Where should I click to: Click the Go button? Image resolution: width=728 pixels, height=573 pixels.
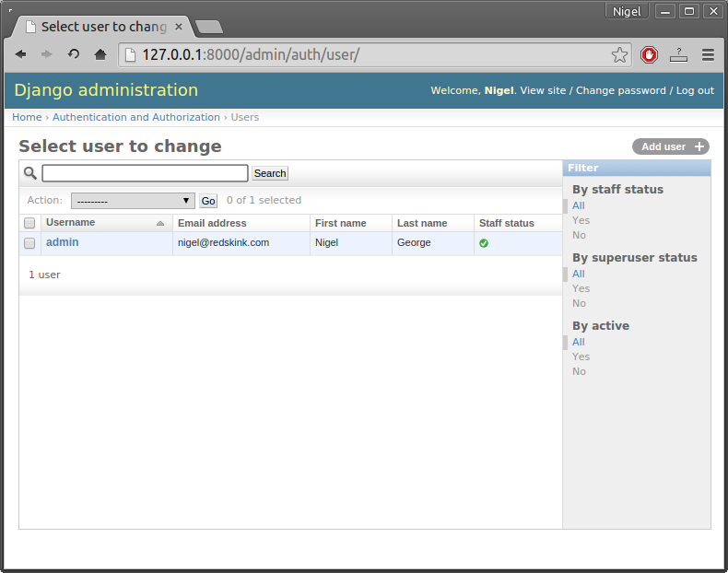208,201
